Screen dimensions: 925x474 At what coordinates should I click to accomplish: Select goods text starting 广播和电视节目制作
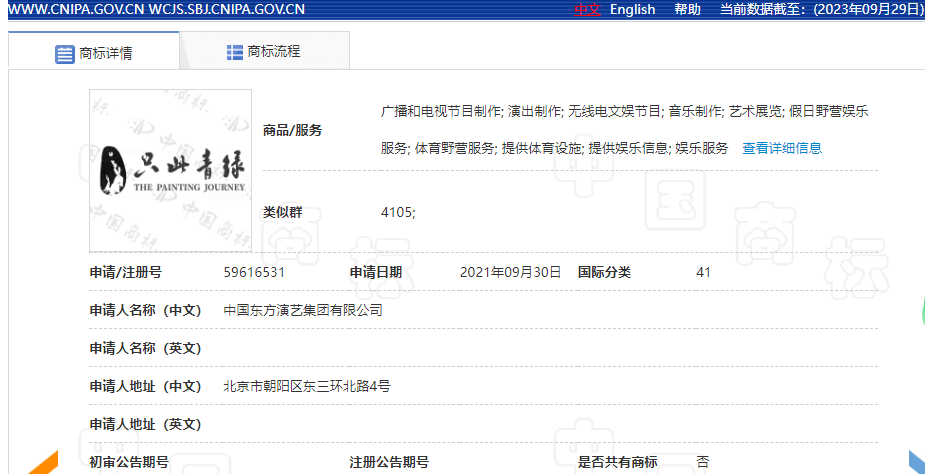[x=625, y=112]
